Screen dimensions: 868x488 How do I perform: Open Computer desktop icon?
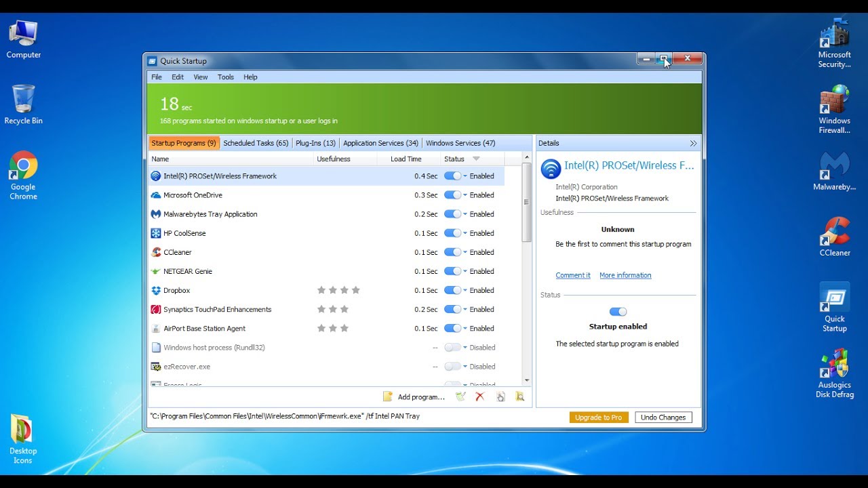pos(24,39)
